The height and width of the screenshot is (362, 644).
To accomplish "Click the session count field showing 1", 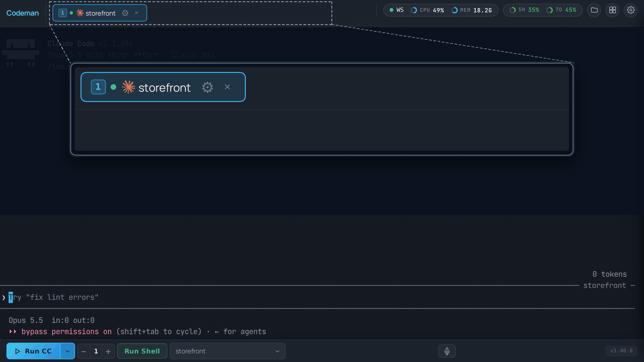I will click(x=96, y=351).
